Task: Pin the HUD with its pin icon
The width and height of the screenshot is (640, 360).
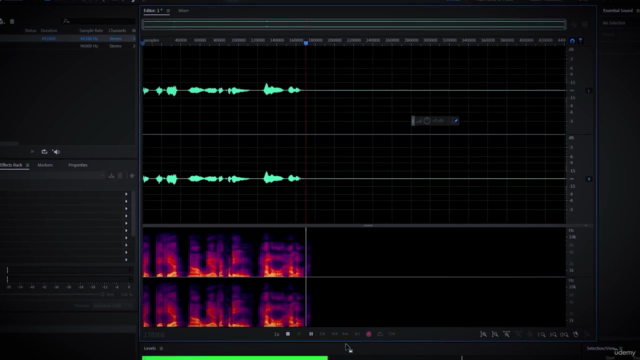Action: (x=456, y=121)
